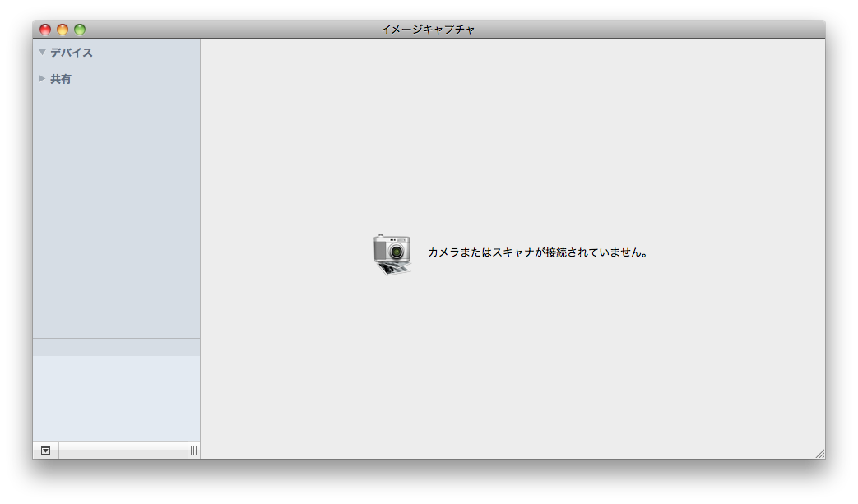This screenshot has width=858, height=504.
Task: Click empty sidebar space below 共有
Action: [x=116, y=206]
